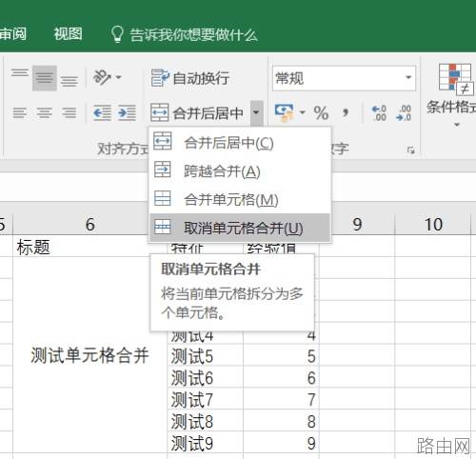Align text left icon
The height and width of the screenshot is (459, 476).
coord(20,112)
